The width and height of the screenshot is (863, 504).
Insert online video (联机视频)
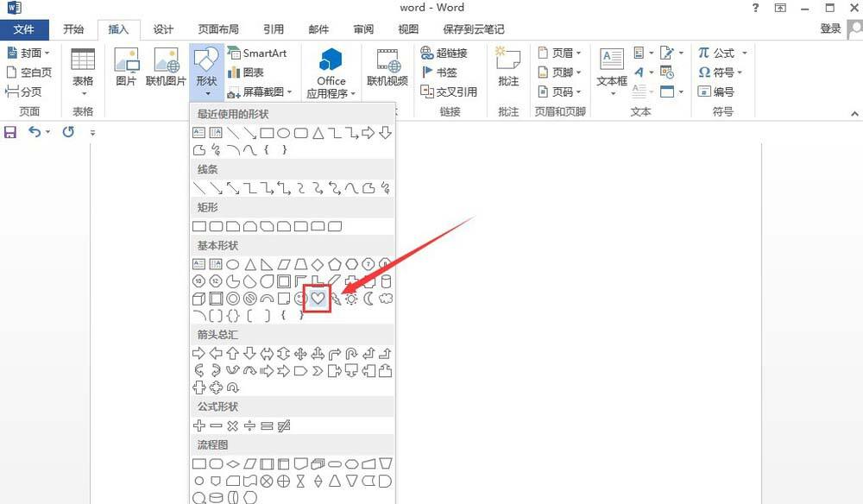[387, 67]
